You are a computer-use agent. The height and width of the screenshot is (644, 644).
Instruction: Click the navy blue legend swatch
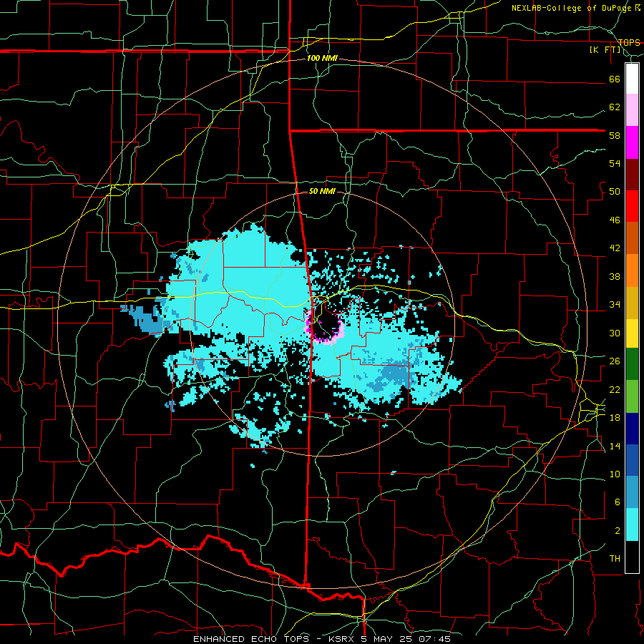click(632, 429)
